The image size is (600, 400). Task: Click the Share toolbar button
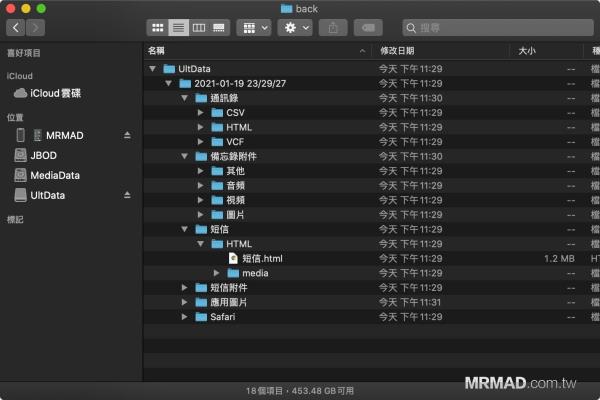click(333, 28)
